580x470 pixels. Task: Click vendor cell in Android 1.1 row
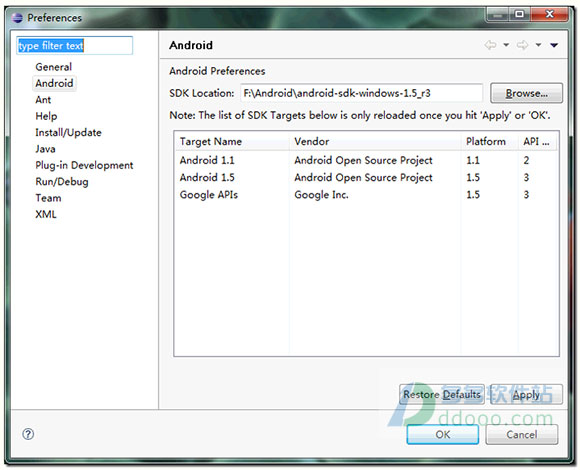pos(363,160)
